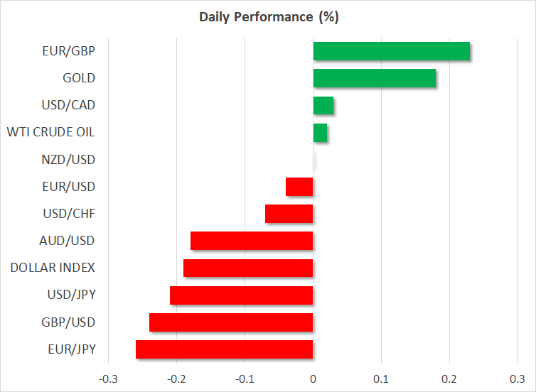
Task: Click the USD/CAD small green bar
Action: (x=323, y=105)
